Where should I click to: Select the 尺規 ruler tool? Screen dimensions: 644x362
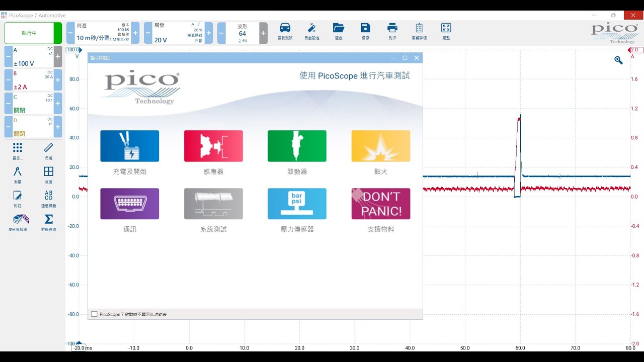click(x=49, y=151)
